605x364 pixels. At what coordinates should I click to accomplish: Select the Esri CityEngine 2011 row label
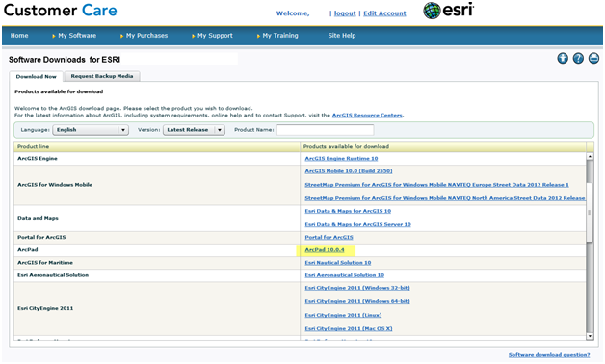click(x=45, y=309)
